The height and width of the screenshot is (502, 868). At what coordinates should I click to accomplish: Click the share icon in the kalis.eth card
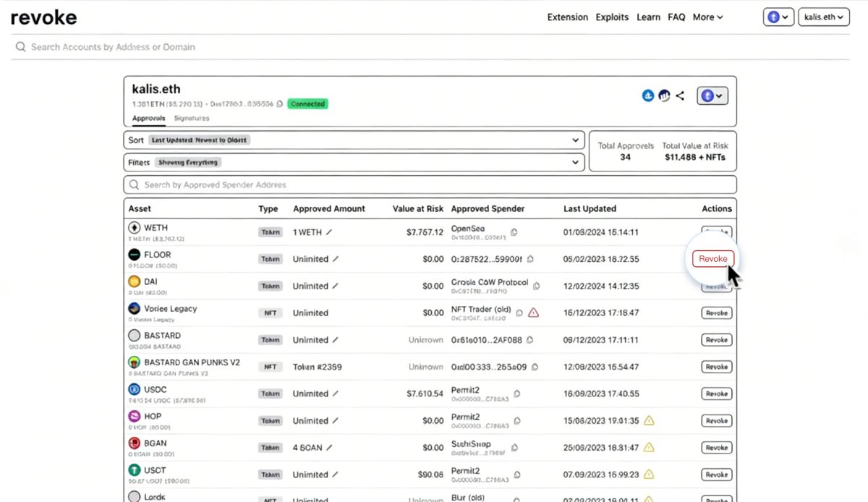680,95
